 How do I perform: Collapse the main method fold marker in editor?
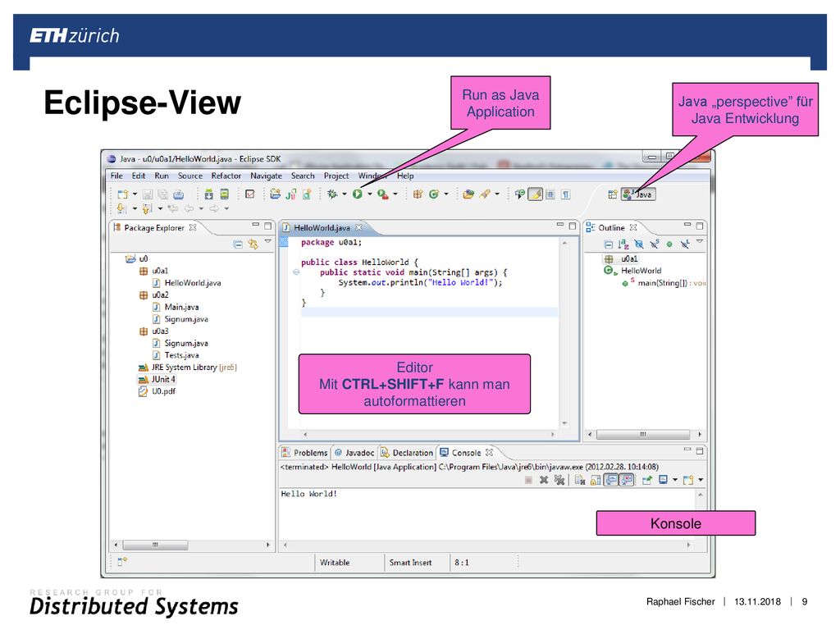coord(295,272)
